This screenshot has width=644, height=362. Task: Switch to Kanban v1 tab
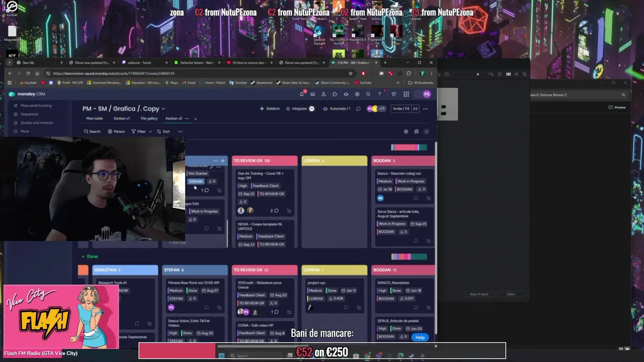tap(122, 119)
